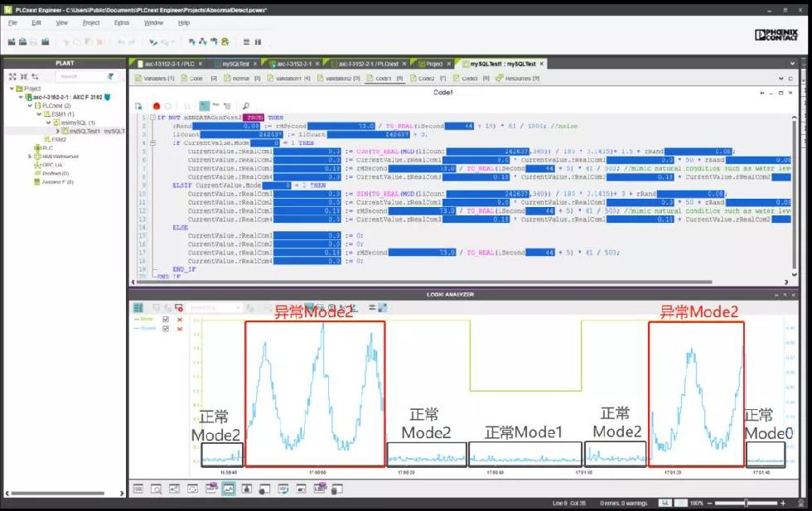Click the horizontal lines icon in main toolbar
The height and width of the screenshot is (511, 812).
click(x=247, y=42)
